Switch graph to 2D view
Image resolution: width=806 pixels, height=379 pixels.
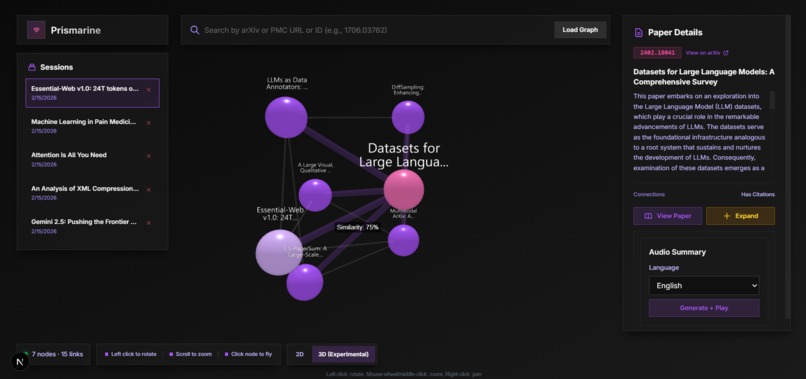pyautogui.click(x=299, y=354)
